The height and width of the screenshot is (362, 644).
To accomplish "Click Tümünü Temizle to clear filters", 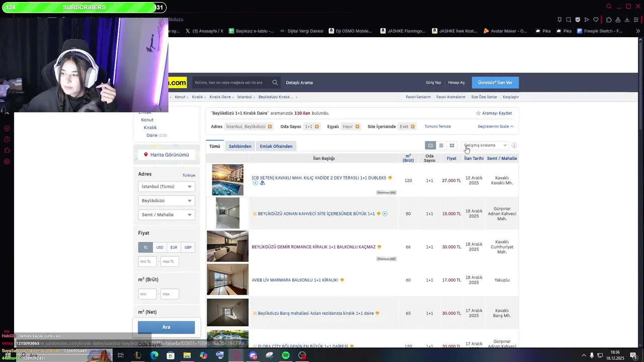I will click(x=438, y=127).
